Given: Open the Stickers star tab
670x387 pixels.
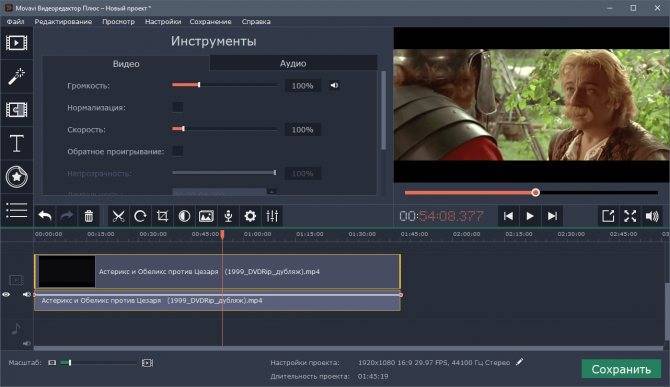Looking at the screenshot, I should click(x=17, y=176).
